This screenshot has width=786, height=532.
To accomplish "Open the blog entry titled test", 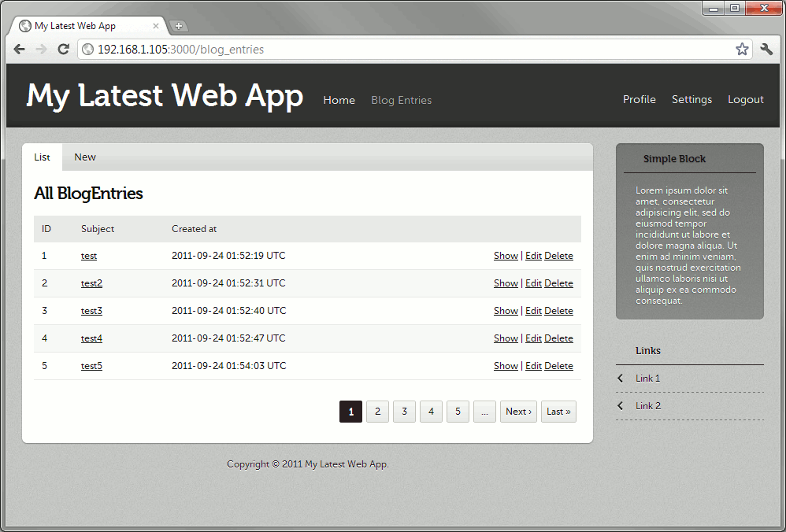I will (89, 256).
